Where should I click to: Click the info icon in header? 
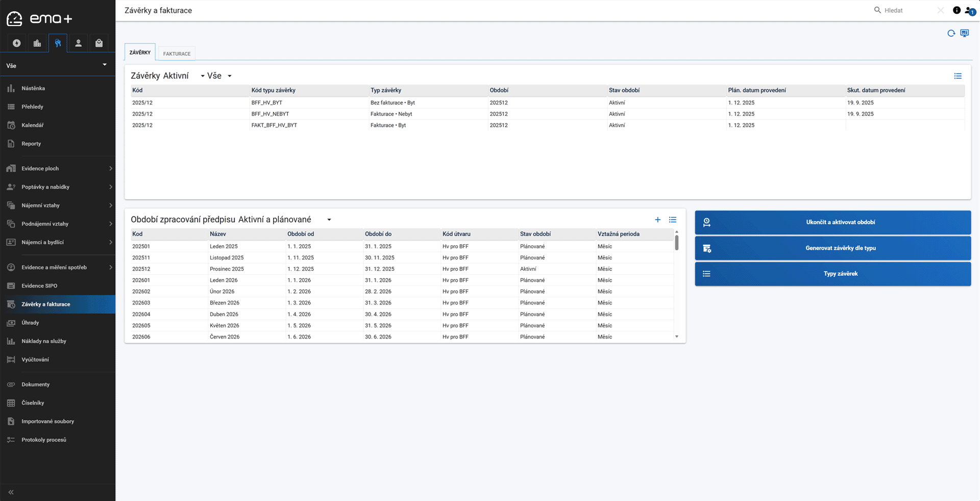click(x=957, y=10)
